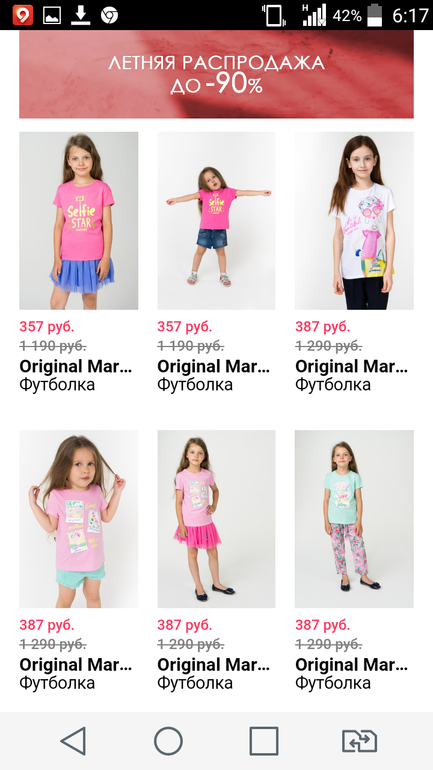This screenshot has width=433, height=770.
Task: Open pink Selfie Star shirt with blue skirt
Action: [79, 220]
